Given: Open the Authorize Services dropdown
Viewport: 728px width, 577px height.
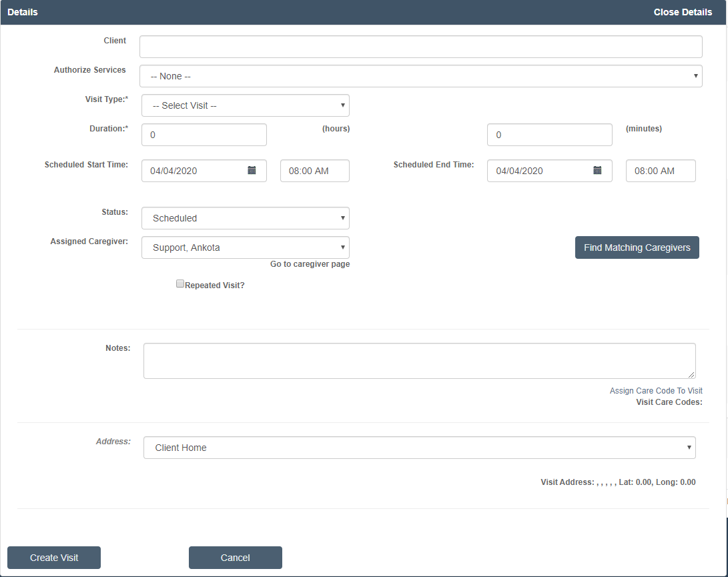Looking at the screenshot, I should coord(420,76).
